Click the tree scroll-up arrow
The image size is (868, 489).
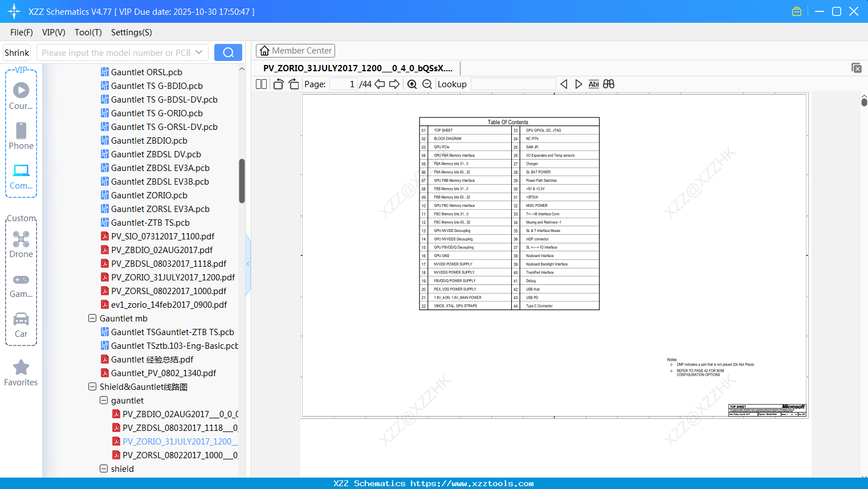pos(242,68)
